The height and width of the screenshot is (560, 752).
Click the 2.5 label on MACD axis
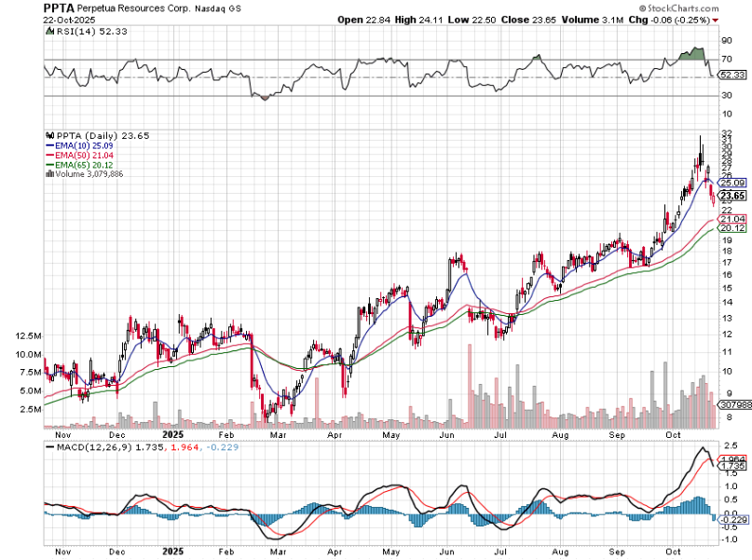click(731, 445)
